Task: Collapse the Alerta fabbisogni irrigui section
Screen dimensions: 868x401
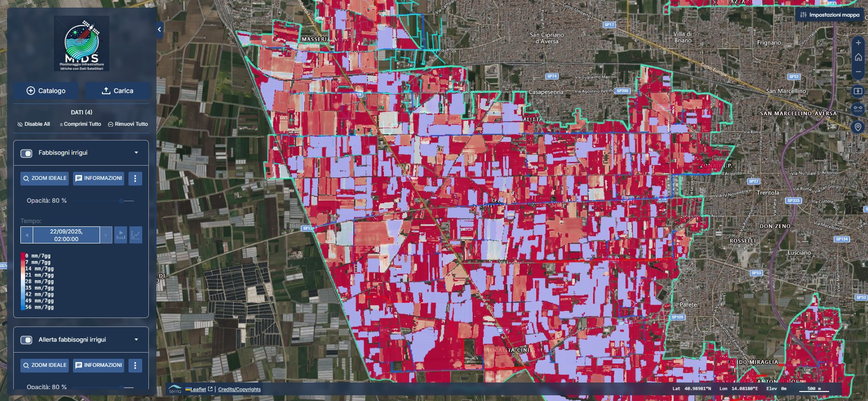Action: pos(137,340)
